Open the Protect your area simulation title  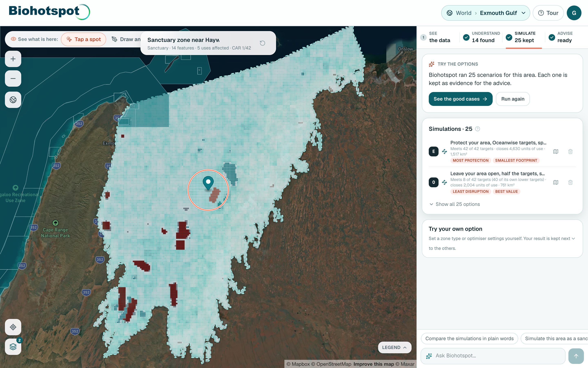pos(498,143)
